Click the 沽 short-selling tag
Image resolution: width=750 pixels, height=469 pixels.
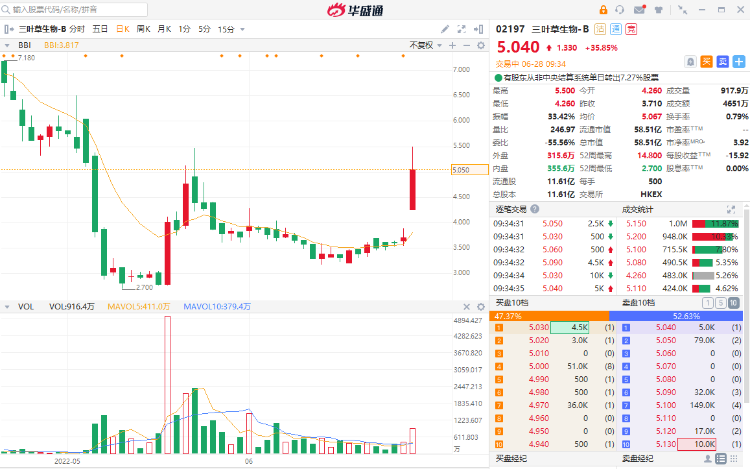pos(600,29)
